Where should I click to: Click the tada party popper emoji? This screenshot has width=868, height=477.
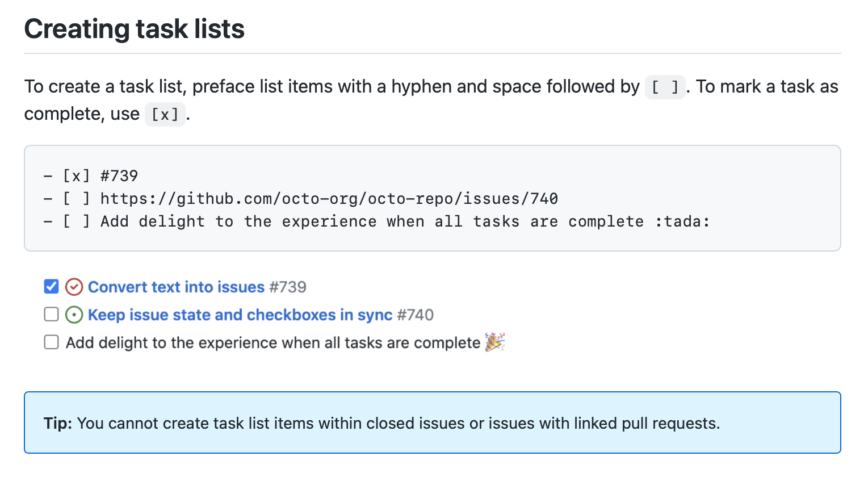pyautogui.click(x=495, y=342)
